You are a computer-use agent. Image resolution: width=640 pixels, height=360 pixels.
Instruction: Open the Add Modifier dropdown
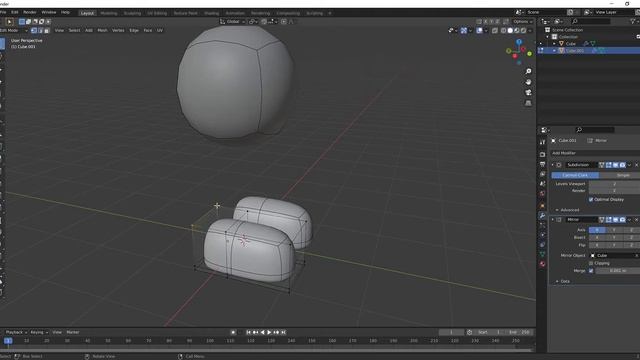tap(595, 153)
